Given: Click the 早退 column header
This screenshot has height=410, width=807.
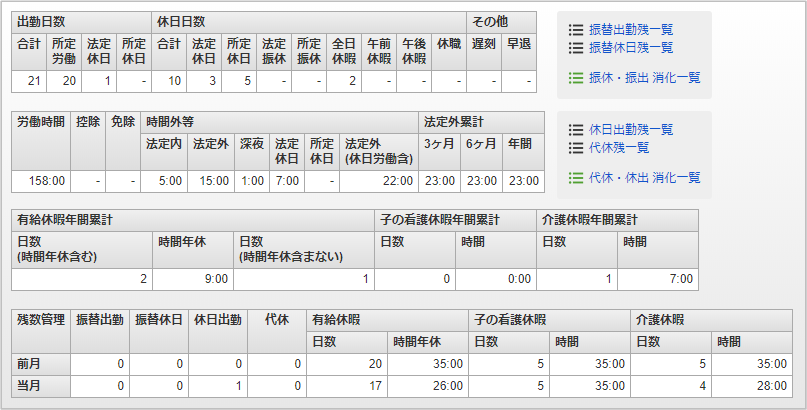Looking at the screenshot, I should click(519, 52).
